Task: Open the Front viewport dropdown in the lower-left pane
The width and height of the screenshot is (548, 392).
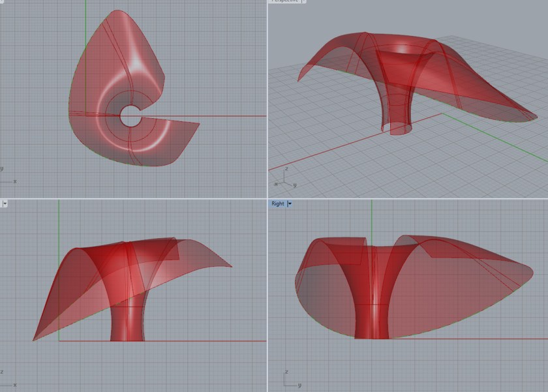Action: [x=5, y=204]
